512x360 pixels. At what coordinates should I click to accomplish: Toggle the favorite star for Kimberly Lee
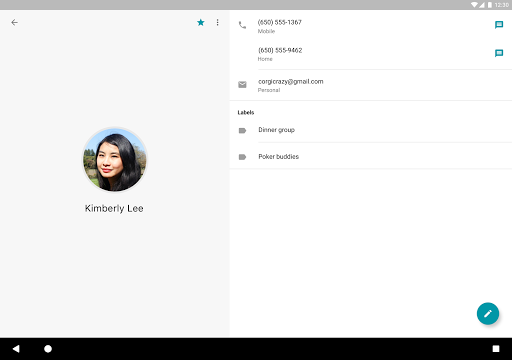pos(201,22)
